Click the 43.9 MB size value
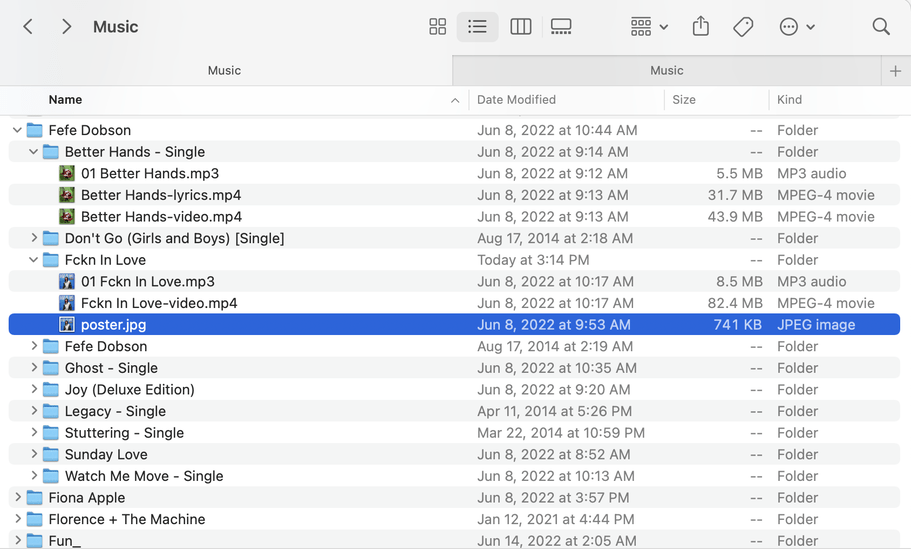911x549 pixels. [x=734, y=217]
